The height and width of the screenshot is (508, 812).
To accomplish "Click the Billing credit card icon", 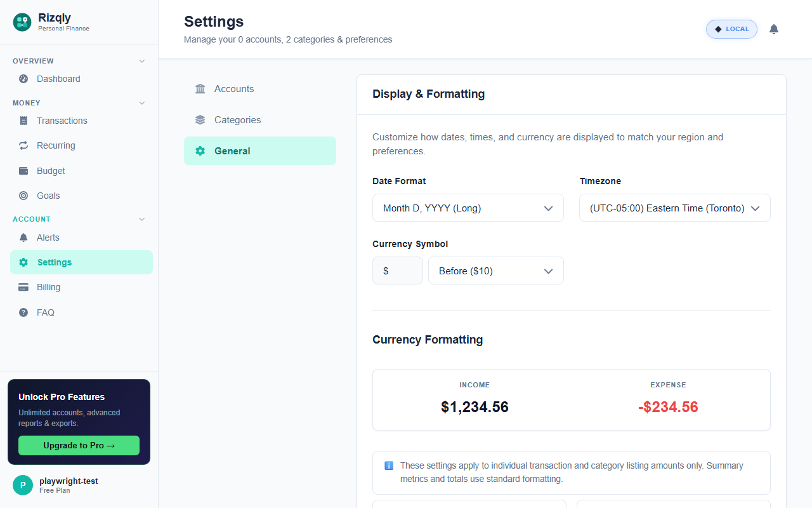I will click(23, 287).
